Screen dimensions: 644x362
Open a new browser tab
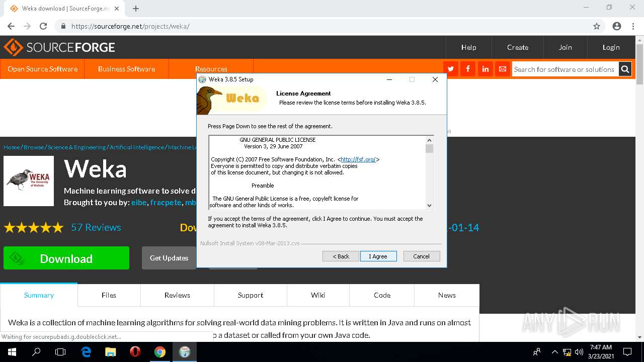tap(136, 9)
